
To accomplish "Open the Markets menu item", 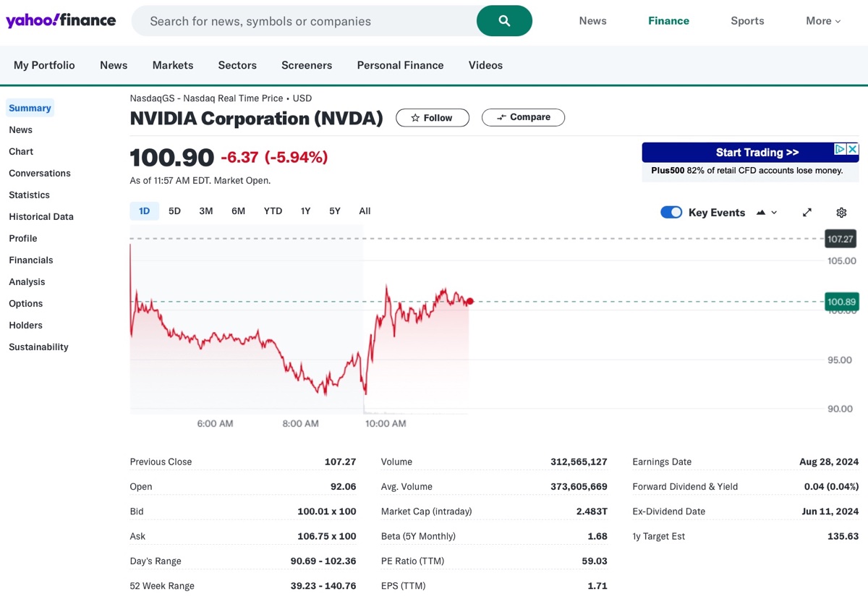I will point(172,65).
